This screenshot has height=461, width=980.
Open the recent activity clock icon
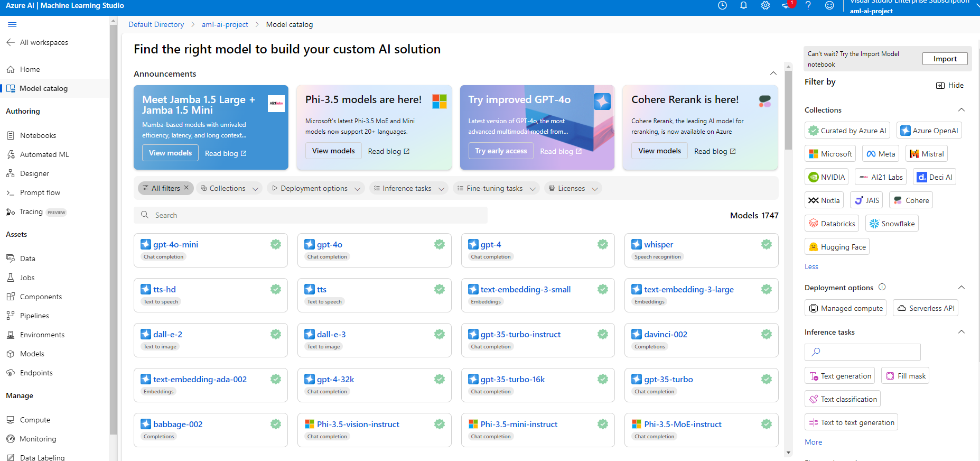[722, 5]
